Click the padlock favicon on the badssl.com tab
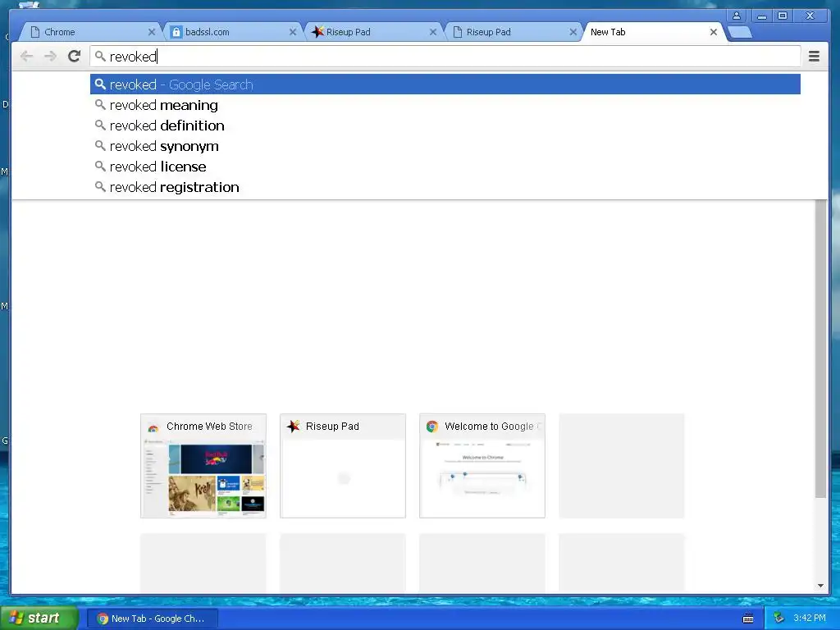Screen dimensions: 840x630 coord(176,32)
